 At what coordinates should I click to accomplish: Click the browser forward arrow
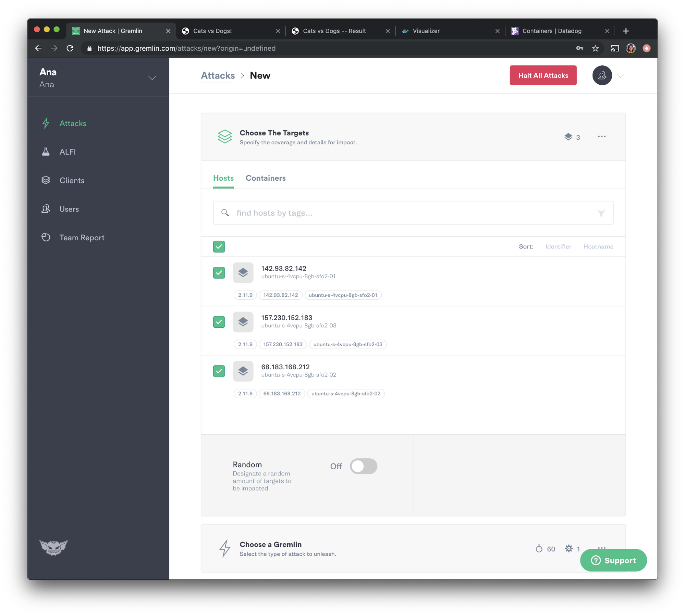tap(54, 48)
